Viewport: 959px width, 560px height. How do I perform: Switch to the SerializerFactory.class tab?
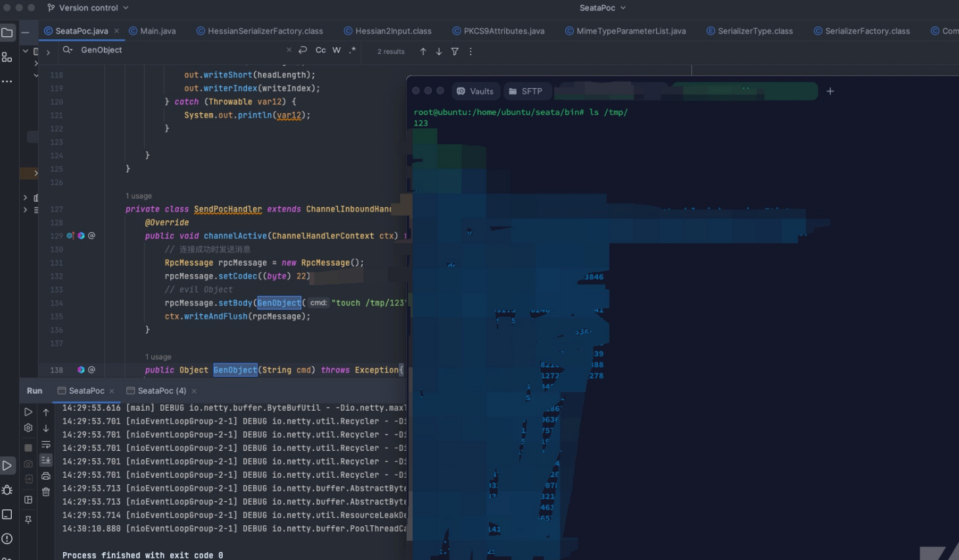[862, 31]
